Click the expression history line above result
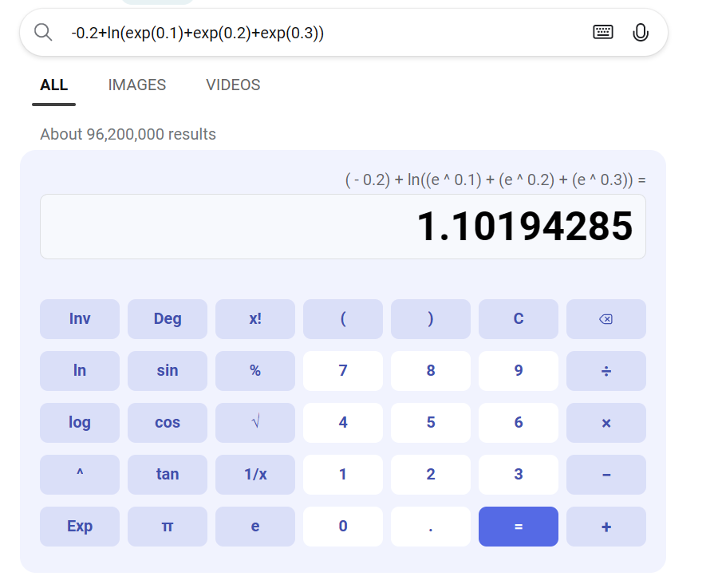Image resolution: width=714 pixels, height=588 pixels. (495, 180)
